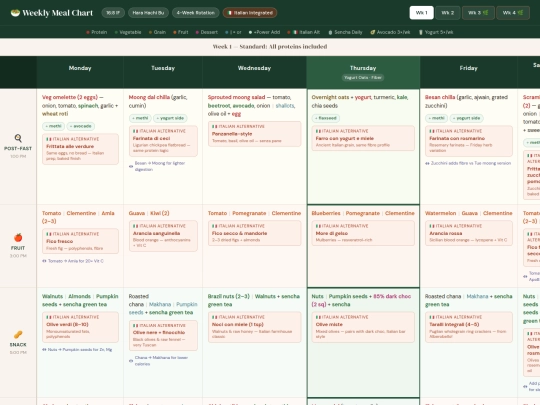Click swap icon beside Chana → Makhana note
540x405 pixels.
coord(131,361)
